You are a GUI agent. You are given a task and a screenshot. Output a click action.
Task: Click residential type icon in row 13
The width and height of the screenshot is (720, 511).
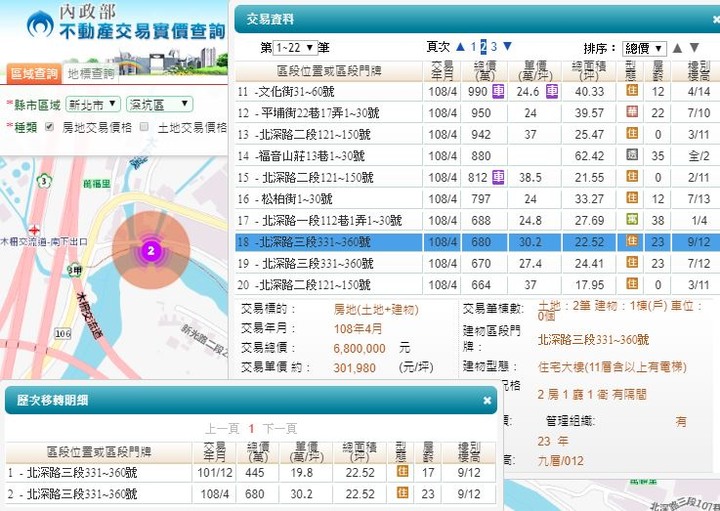tap(632, 133)
